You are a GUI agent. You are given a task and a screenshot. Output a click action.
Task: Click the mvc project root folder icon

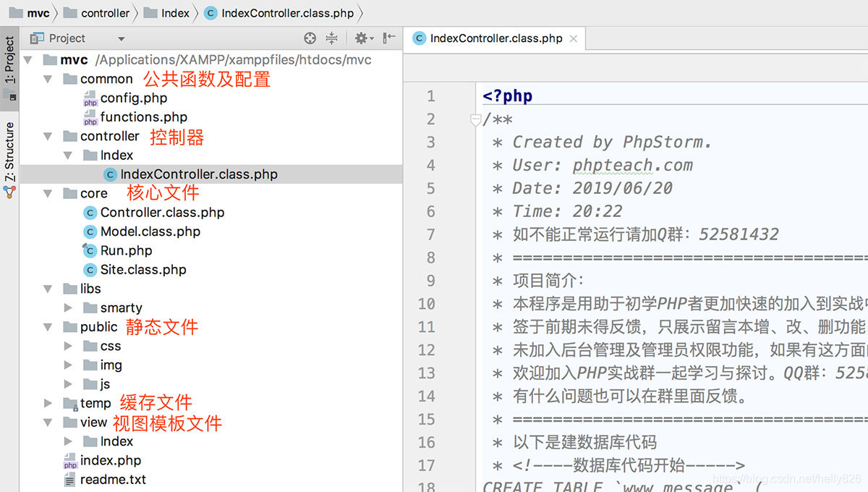[x=50, y=60]
